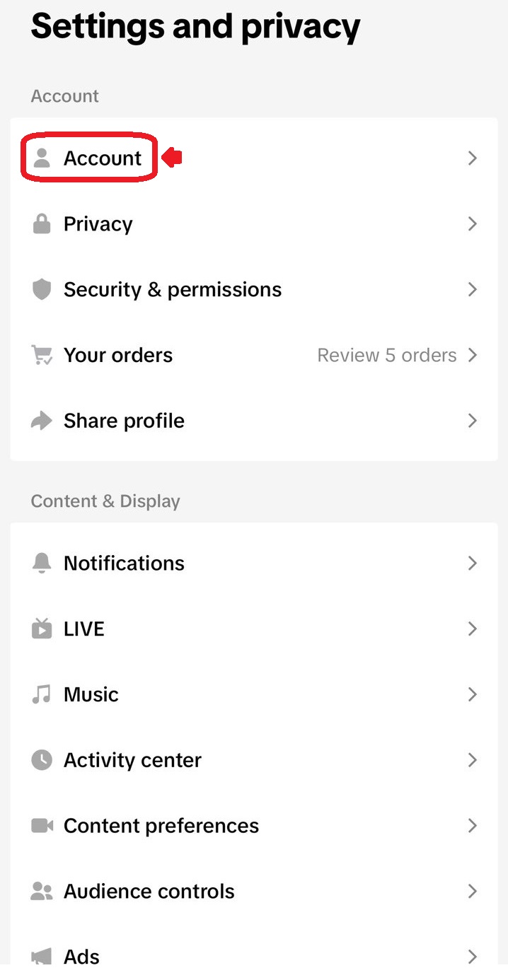Click the shield icon for Security & permissions
508x980 pixels.
(42, 289)
